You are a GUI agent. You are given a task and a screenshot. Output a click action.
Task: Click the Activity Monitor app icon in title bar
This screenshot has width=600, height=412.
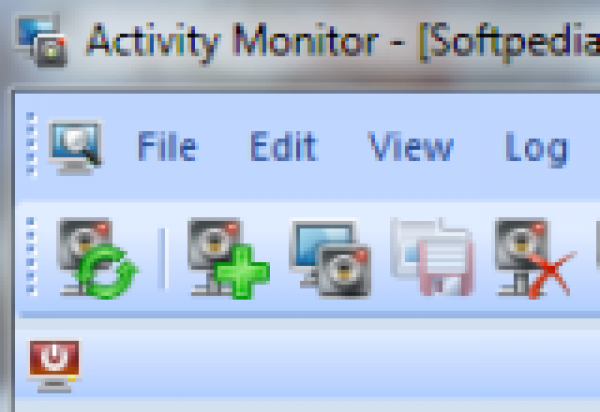pyautogui.click(x=41, y=41)
